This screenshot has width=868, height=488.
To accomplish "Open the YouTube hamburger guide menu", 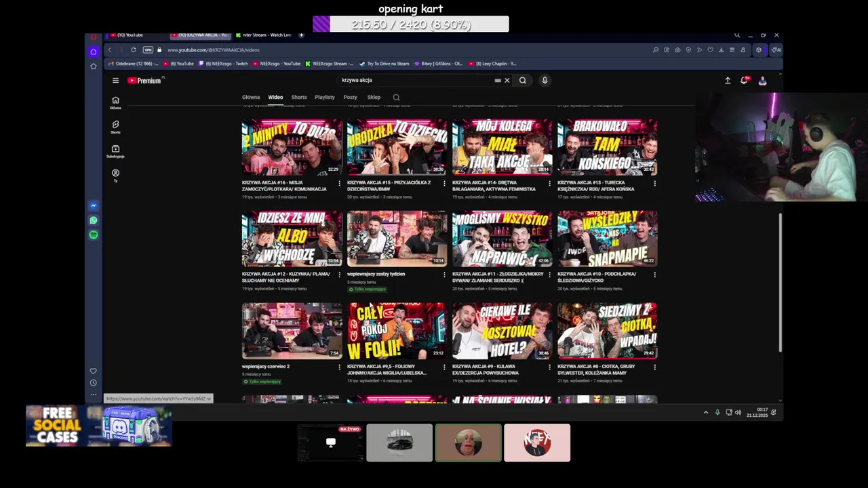I will 115,80.
